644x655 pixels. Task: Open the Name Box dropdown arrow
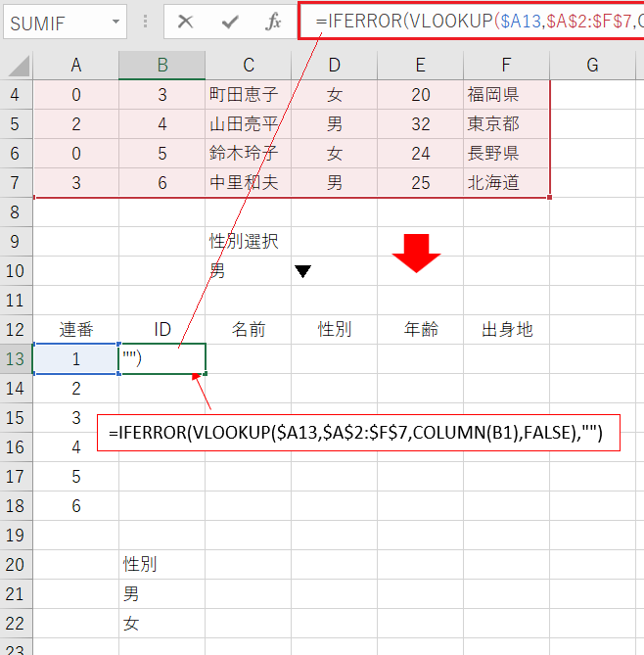[116, 22]
